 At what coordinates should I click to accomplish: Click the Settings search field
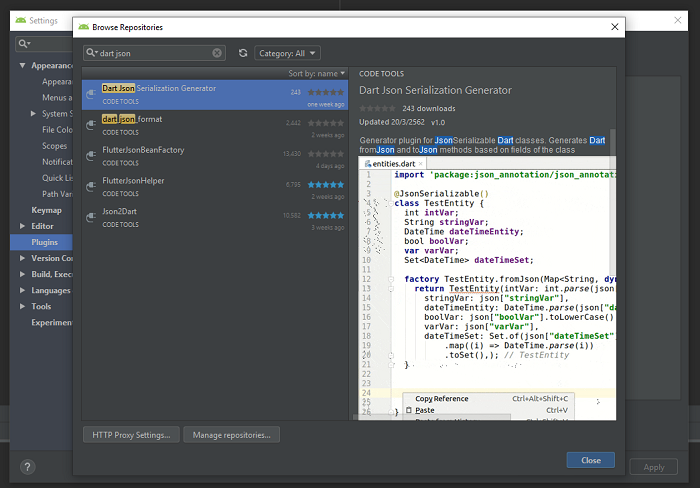pos(44,44)
